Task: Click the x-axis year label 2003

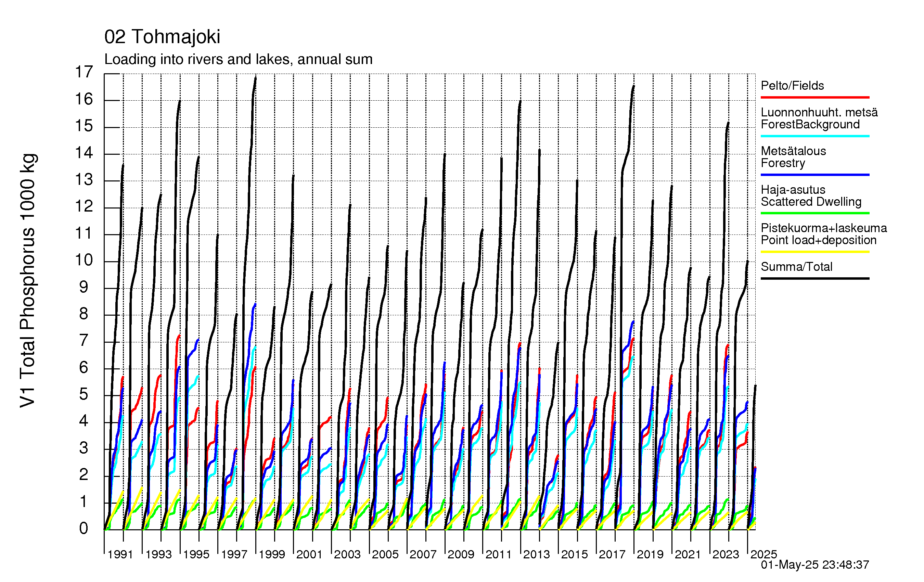Action: [347, 554]
